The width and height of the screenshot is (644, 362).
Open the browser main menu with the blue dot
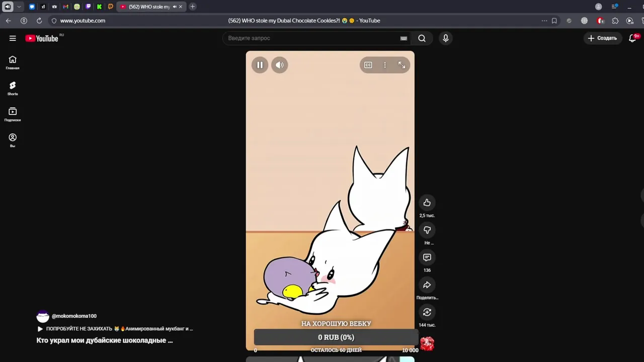click(x=614, y=7)
